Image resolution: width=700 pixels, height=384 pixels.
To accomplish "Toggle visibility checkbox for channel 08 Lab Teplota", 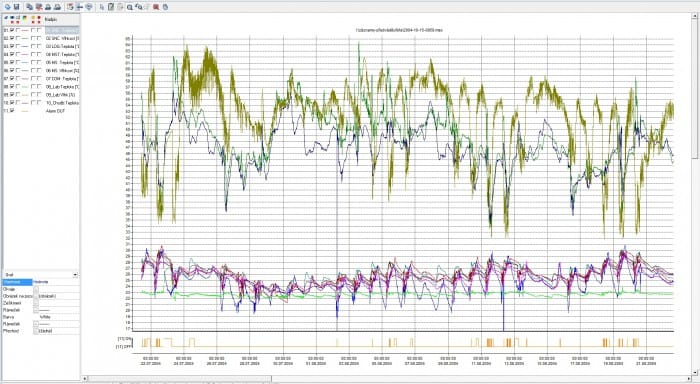I will click(x=12, y=87).
